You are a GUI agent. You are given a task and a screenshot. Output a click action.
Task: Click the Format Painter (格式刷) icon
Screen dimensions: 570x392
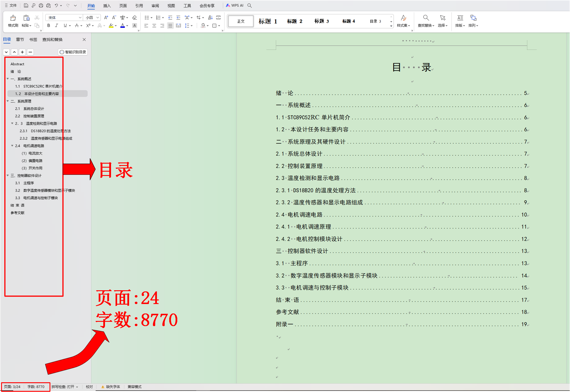[13, 18]
